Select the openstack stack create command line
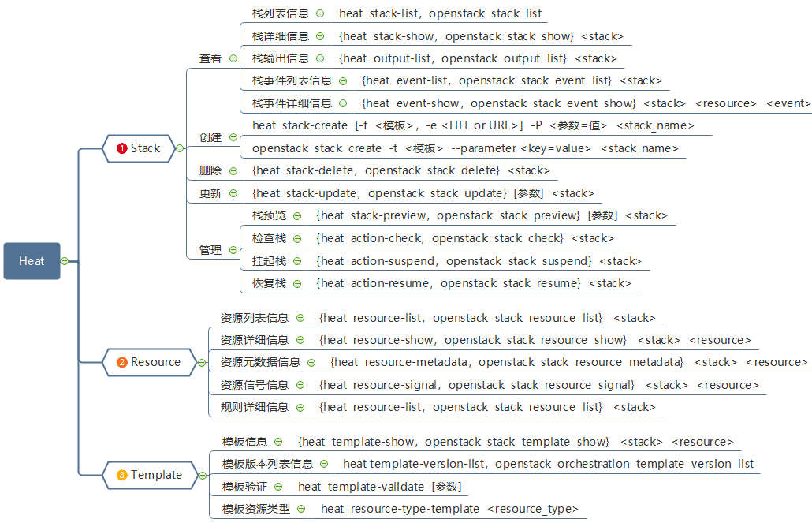This screenshot has height=523, width=812. 465,149
